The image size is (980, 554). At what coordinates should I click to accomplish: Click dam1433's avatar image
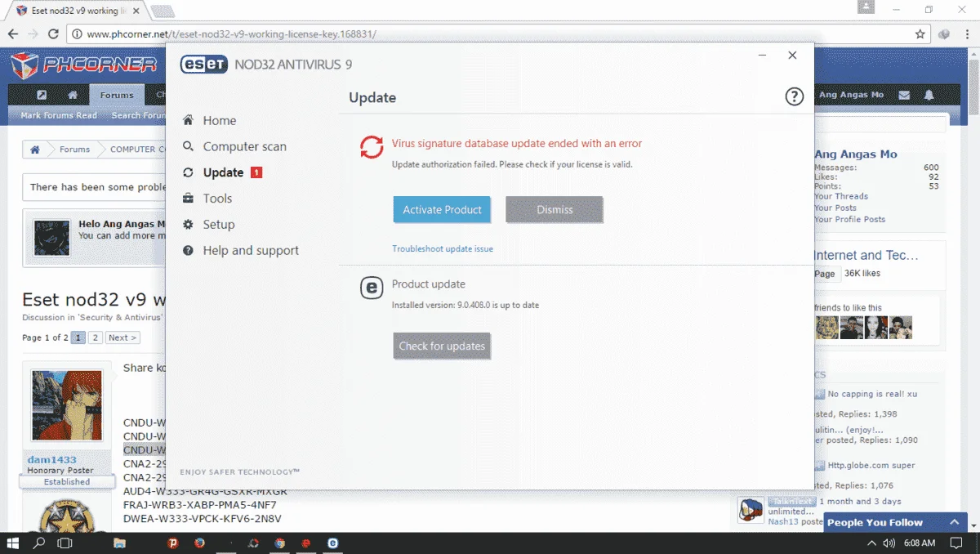coord(66,405)
